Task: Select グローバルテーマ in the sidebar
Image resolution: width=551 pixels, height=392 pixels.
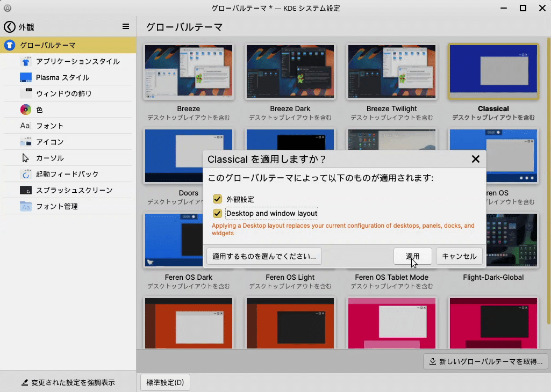Action: tap(68, 45)
